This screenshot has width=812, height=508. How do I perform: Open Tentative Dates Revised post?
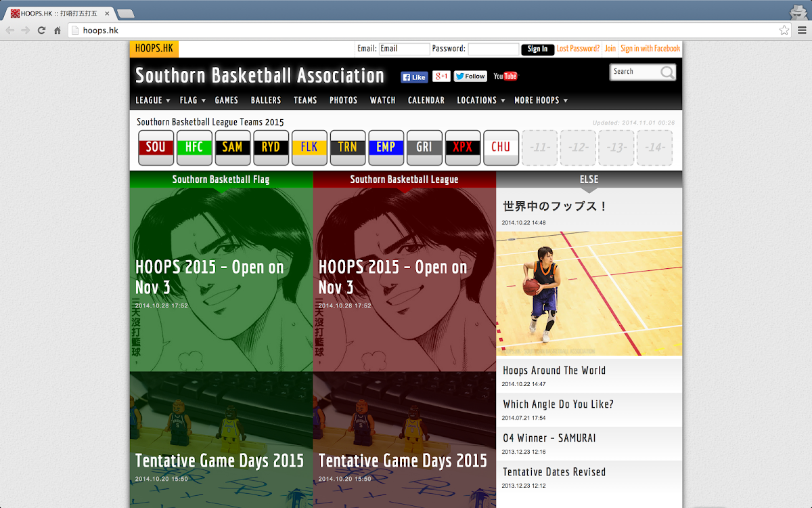pyautogui.click(x=554, y=472)
